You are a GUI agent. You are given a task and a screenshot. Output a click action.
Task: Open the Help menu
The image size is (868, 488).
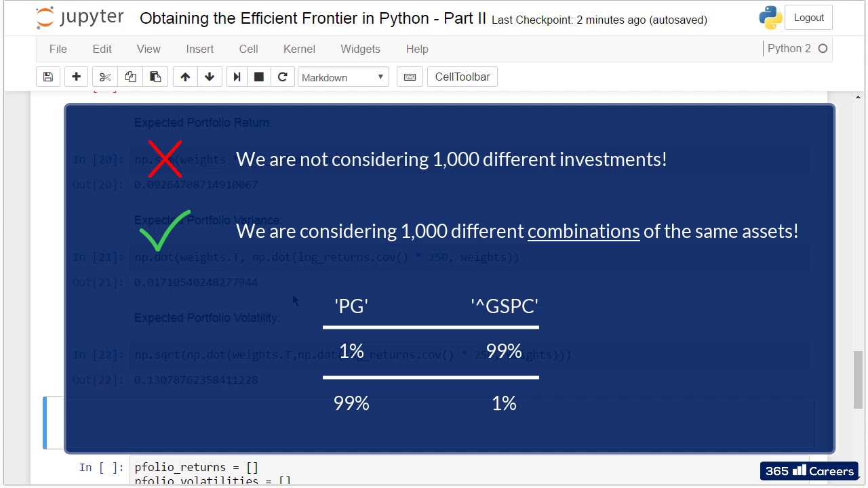(x=417, y=49)
